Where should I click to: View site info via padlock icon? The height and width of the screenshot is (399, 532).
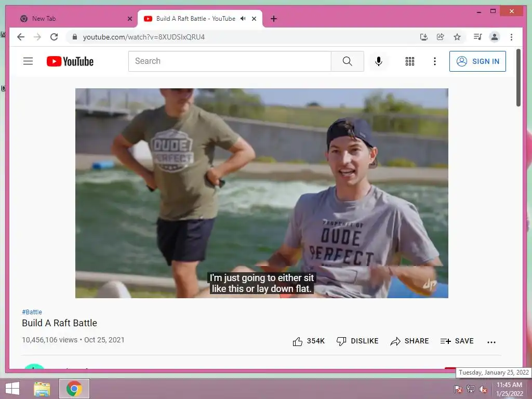point(75,37)
